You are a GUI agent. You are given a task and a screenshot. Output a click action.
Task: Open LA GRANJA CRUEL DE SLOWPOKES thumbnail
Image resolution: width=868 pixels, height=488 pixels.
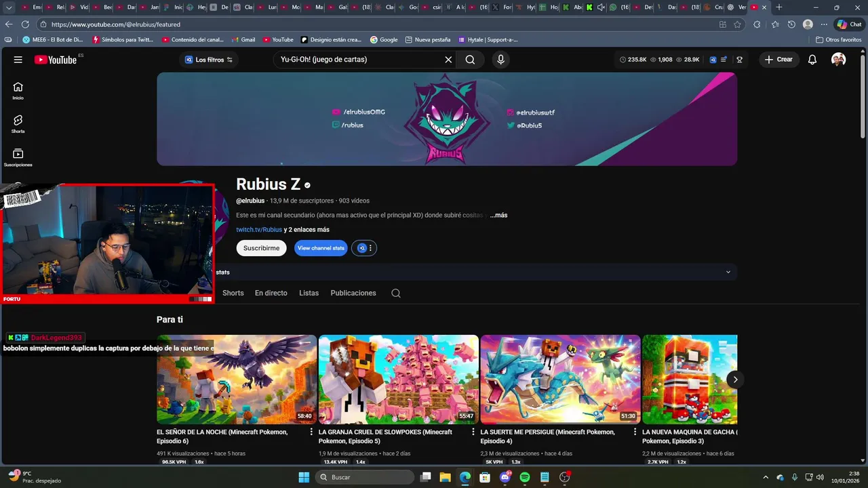click(x=399, y=380)
